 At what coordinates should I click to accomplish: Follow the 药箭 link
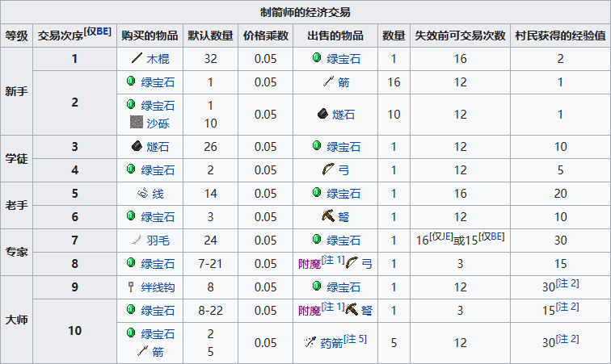pyautogui.click(x=331, y=343)
